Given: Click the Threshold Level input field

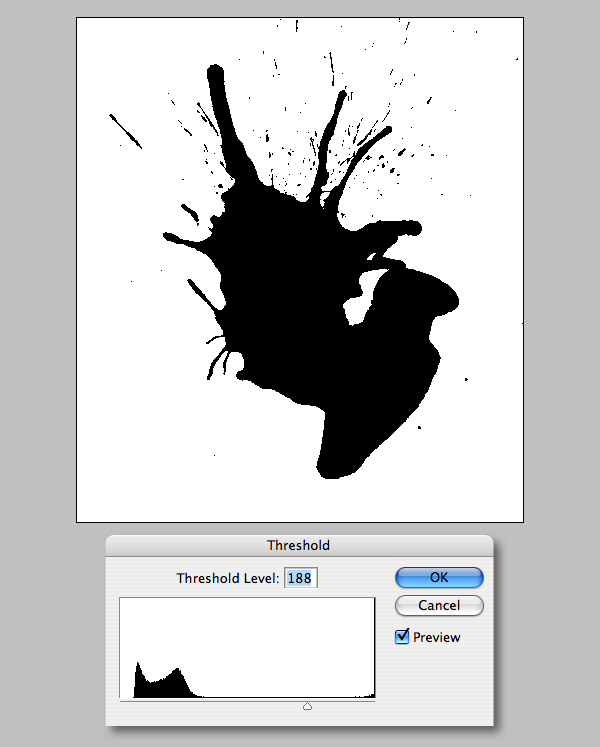Looking at the screenshot, I should (301, 578).
